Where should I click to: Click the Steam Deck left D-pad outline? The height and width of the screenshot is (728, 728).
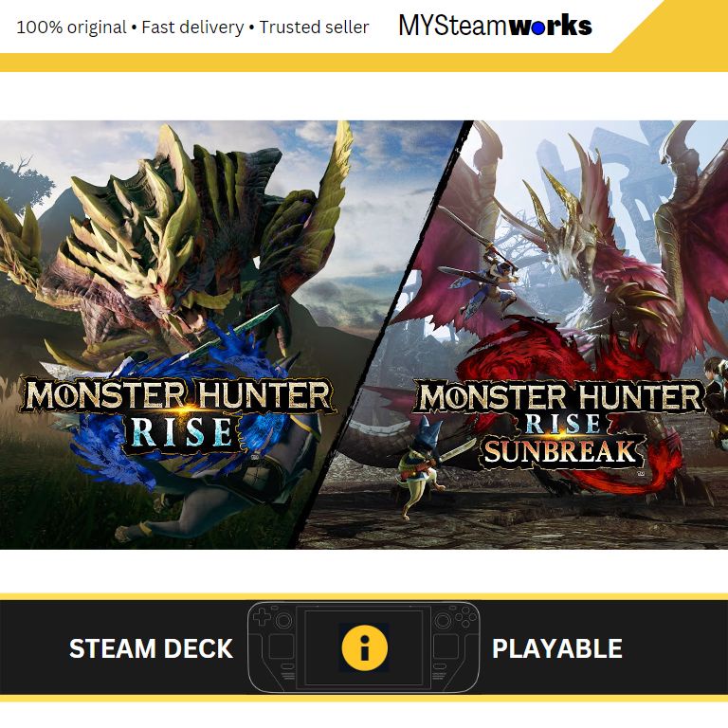click(262, 615)
